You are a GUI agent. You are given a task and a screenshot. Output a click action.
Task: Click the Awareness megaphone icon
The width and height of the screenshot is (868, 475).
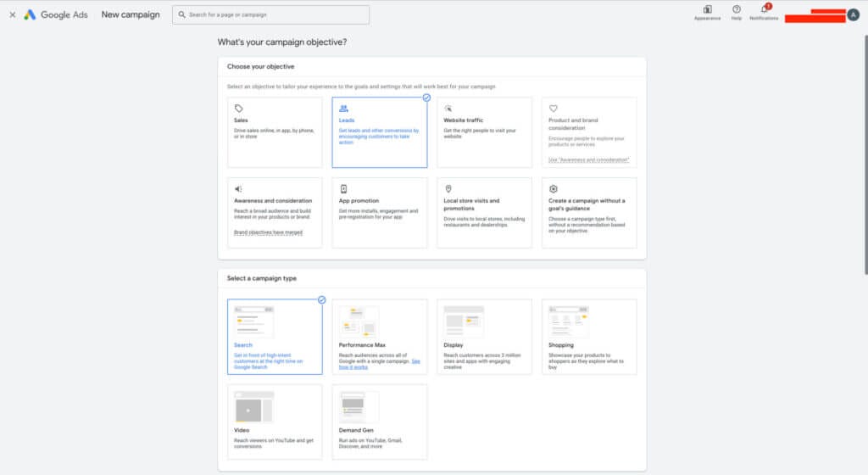tap(238, 189)
